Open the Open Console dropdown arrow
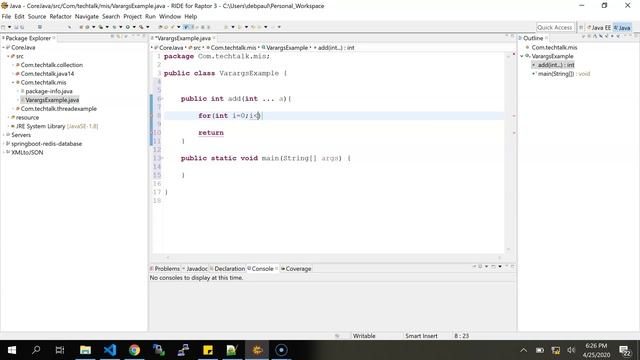Image resolution: width=640 pixels, height=360 pixels. coord(500,267)
